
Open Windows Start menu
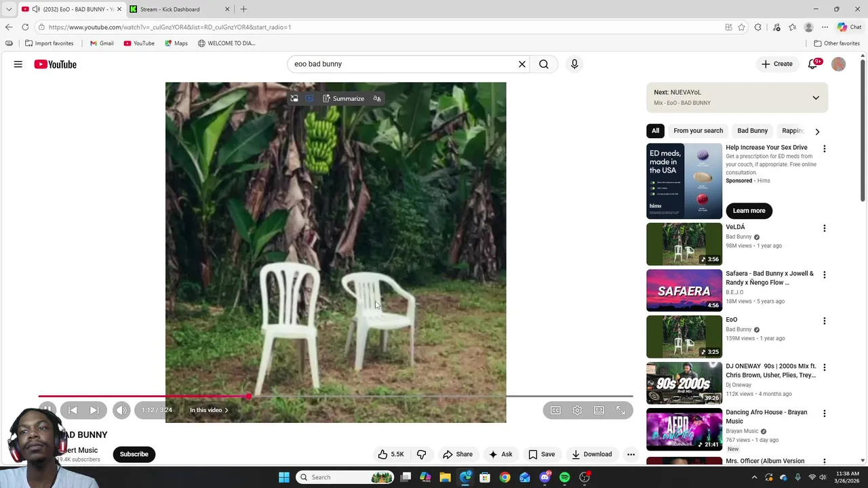click(284, 477)
